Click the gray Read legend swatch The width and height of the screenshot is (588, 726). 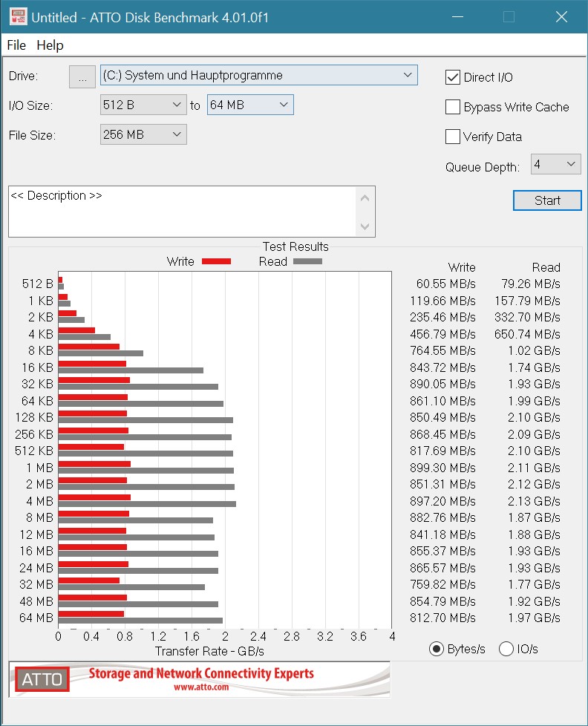click(307, 261)
